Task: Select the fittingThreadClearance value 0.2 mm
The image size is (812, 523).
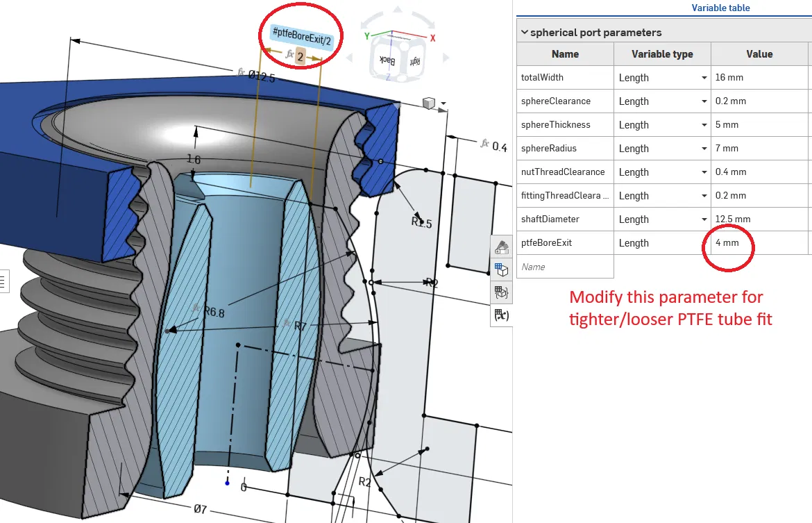Action: tap(759, 195)
